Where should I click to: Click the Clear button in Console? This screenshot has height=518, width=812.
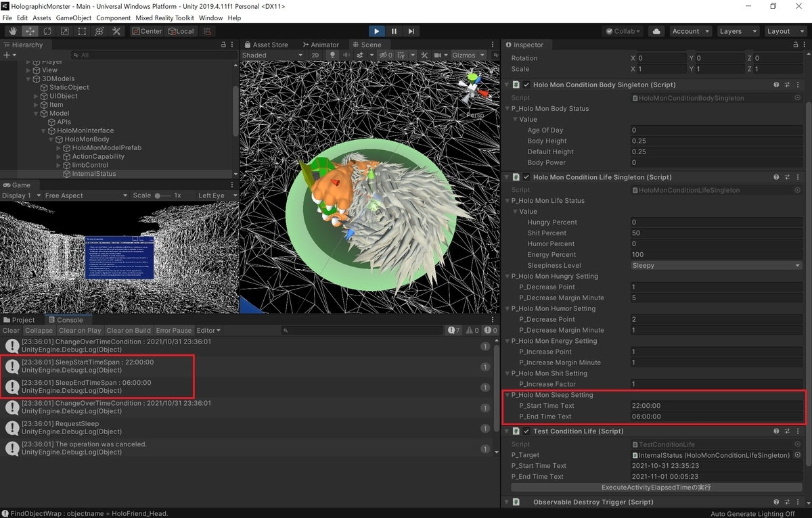pos(11,331)
